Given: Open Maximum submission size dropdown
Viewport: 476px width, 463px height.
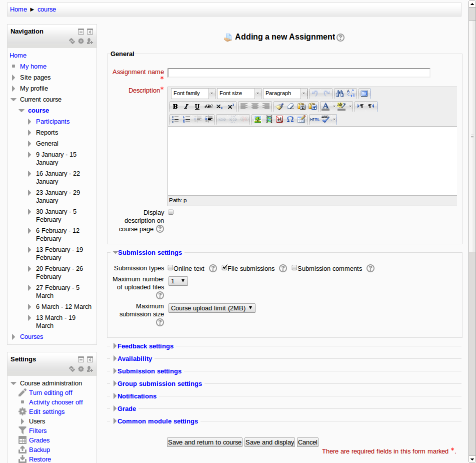Looking at the screenshot, I should tap(212, 308).
